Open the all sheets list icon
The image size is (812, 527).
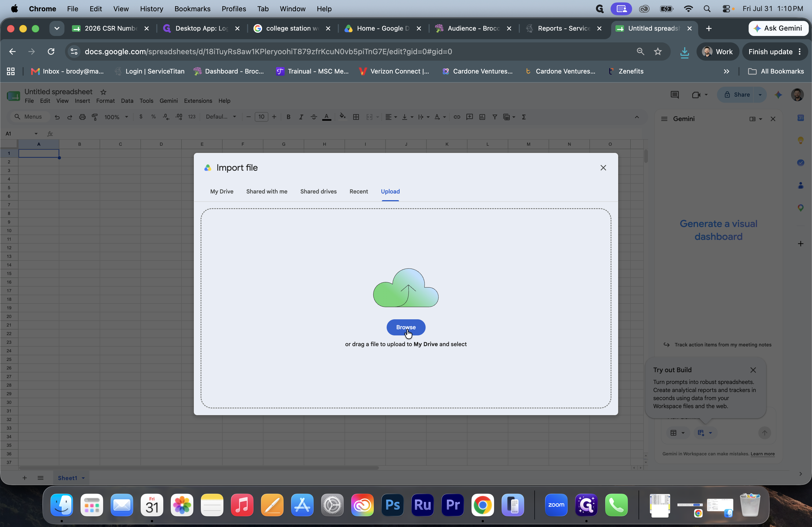[40, 478]
